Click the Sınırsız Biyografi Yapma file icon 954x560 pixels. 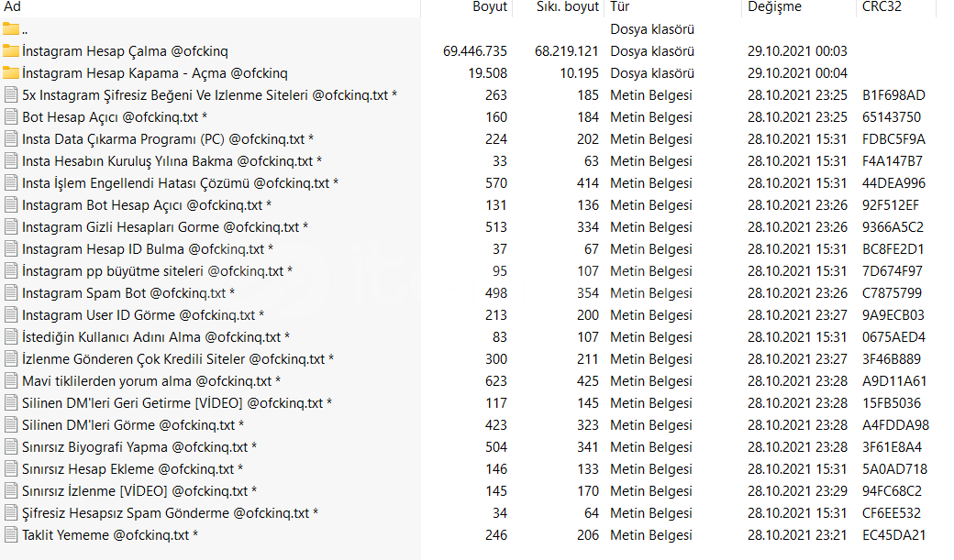(x=10, y=447)
